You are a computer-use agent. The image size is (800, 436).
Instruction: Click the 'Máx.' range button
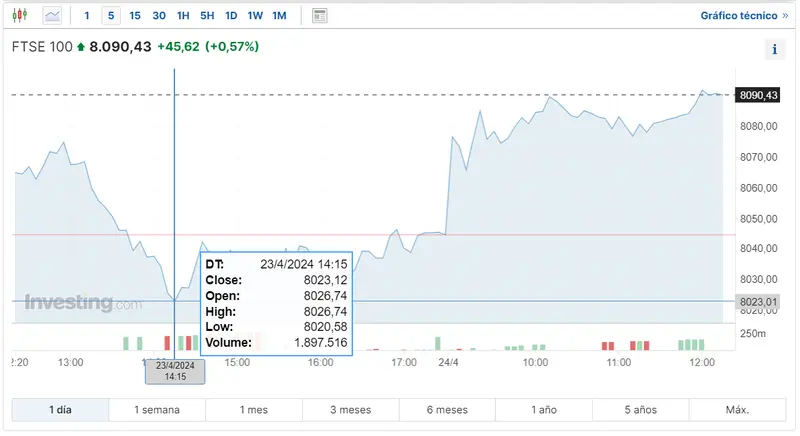(737, 410)
